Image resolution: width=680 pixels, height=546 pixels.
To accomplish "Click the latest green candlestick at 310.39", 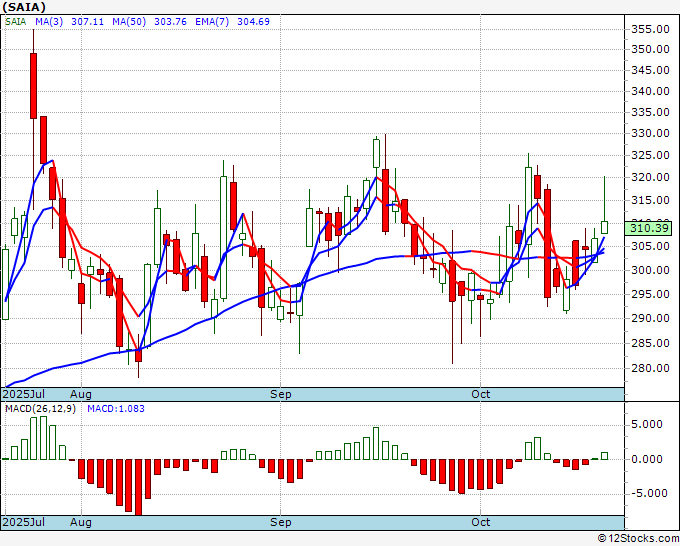I will (x=605, y=227).
